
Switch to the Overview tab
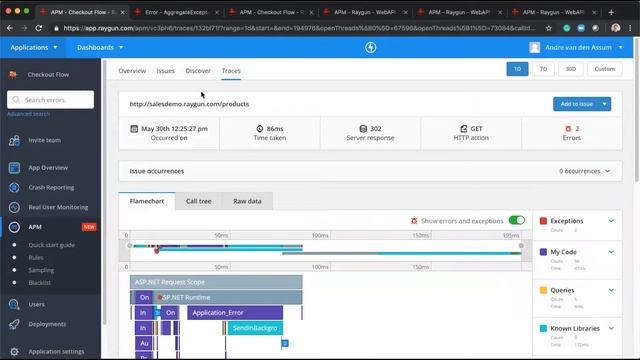pos(132,71)
